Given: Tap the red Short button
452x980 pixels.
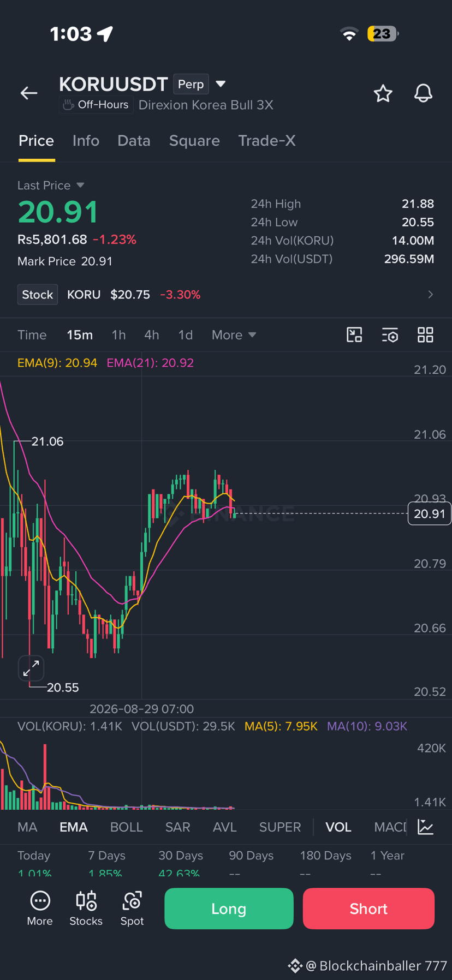Looking at the screenshot, I should (x=368, y=909).
